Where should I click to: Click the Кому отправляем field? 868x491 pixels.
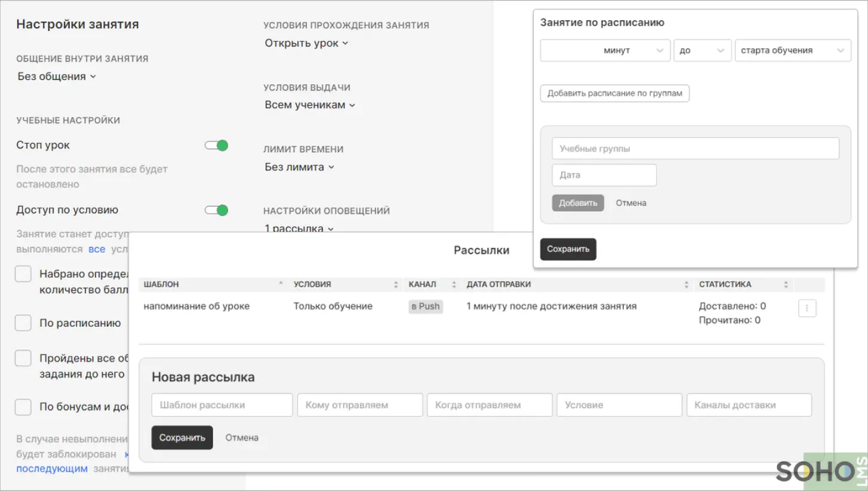[360, 404]
